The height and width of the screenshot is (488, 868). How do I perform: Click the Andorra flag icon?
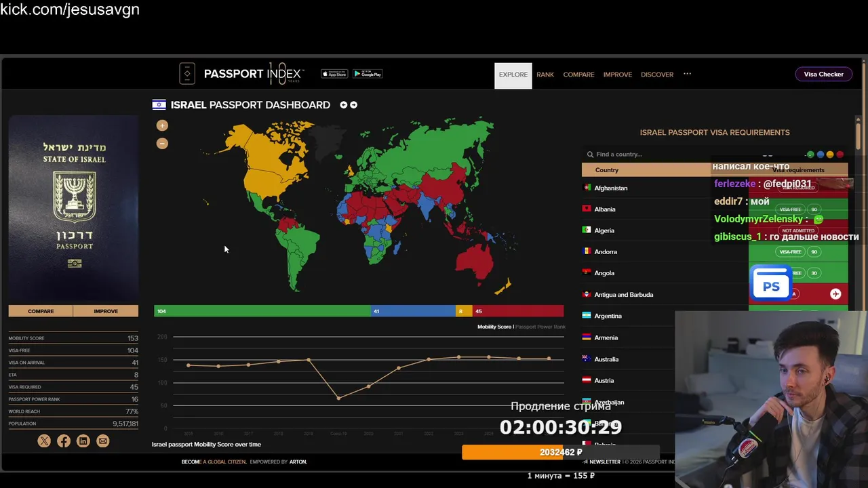[x=587, y=251]
